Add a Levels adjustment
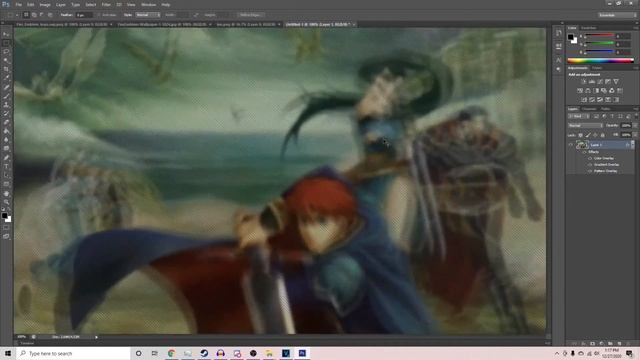This screenshot has height=360, width=640. 592,82
